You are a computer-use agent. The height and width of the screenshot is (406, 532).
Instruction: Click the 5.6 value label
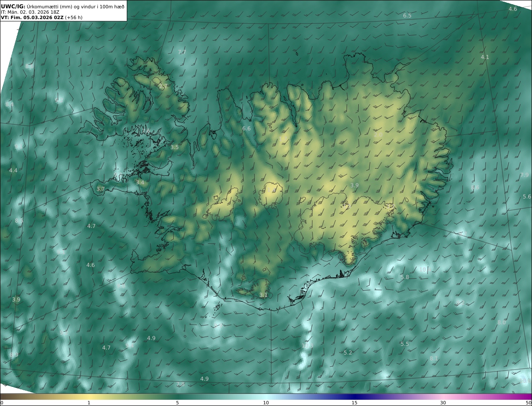(x=527, y=197)
